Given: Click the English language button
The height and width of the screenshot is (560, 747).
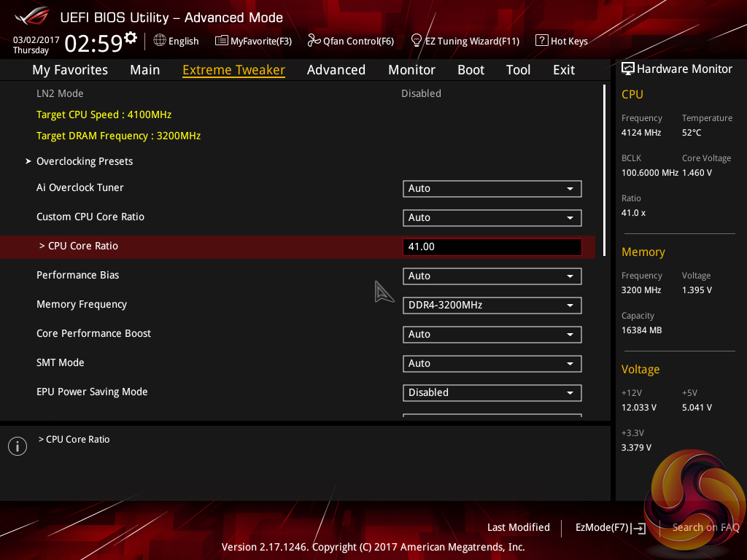Looking at the screenshot, I should click(177, 41).
